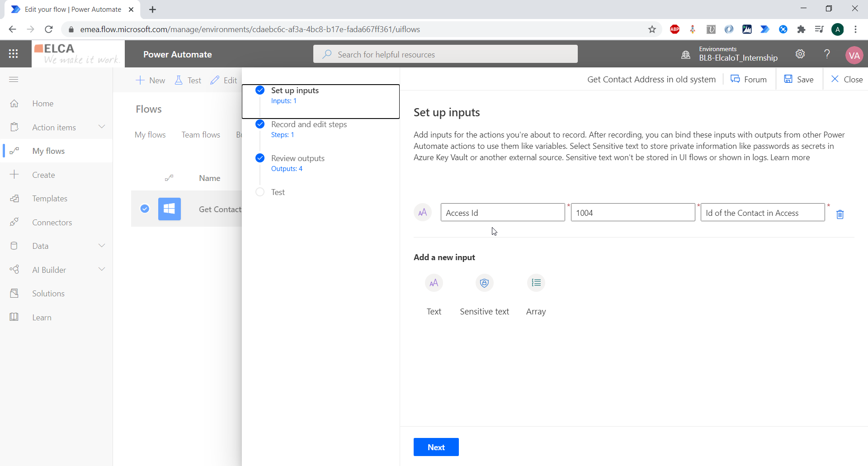Click the Environments globe icon
Screen dimensions: 868x466
point(686,55)
